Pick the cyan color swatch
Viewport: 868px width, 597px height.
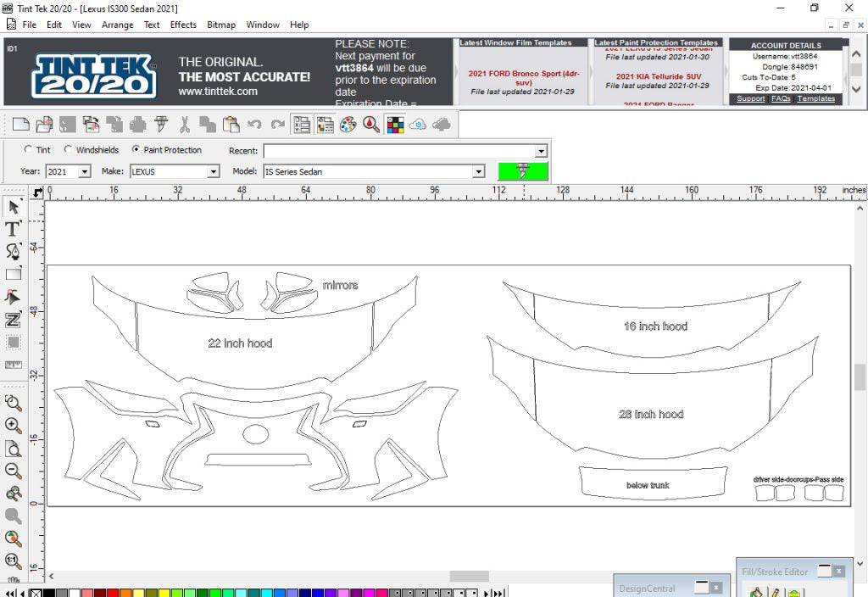pyautogui.click(x=266, y=593)
